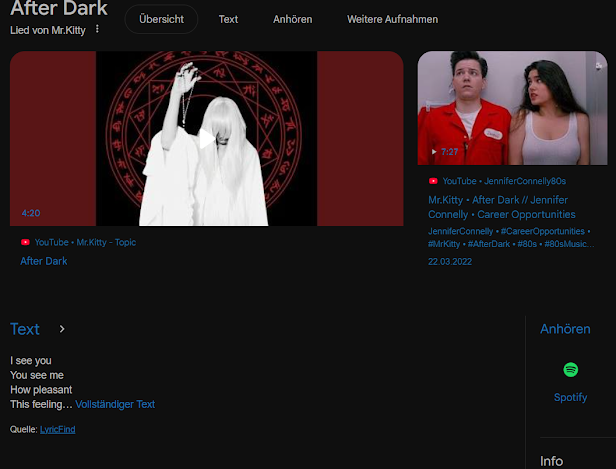
Task: Click the Lied von Mr.Kitty subtitle
Action: 48,30
